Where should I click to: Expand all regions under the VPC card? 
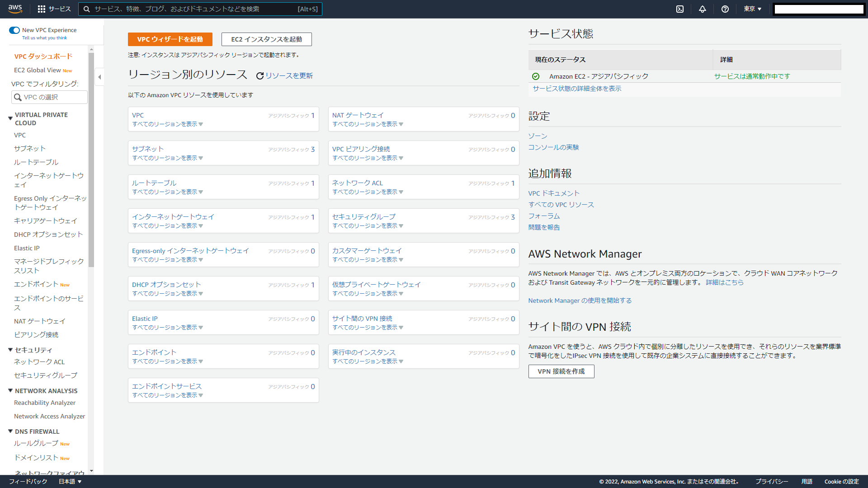(167, 124)
